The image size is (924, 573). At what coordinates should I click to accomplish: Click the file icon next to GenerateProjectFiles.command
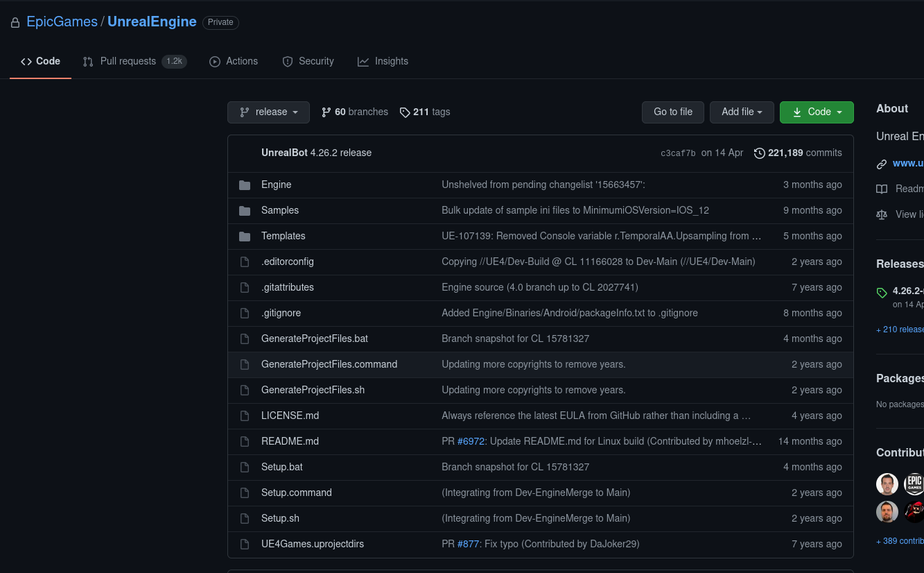click(x=245, y=364)
